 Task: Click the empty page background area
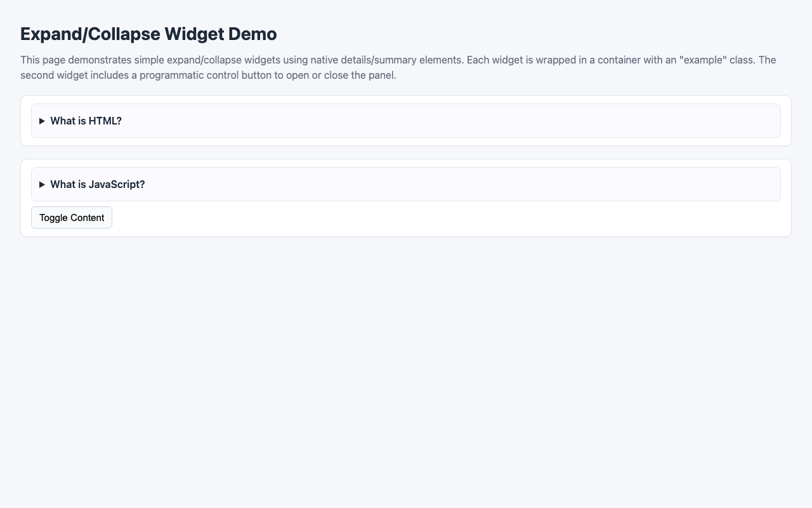[406, 381]
